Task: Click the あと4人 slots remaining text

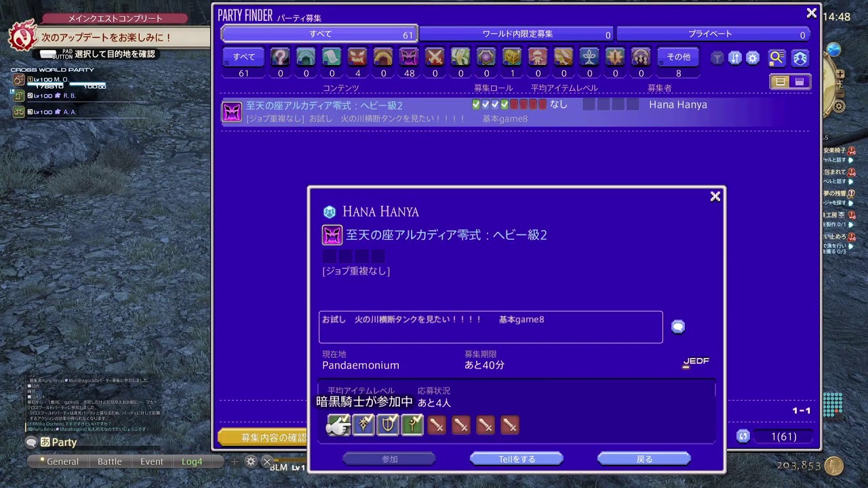Action: (x=434, y=403)
